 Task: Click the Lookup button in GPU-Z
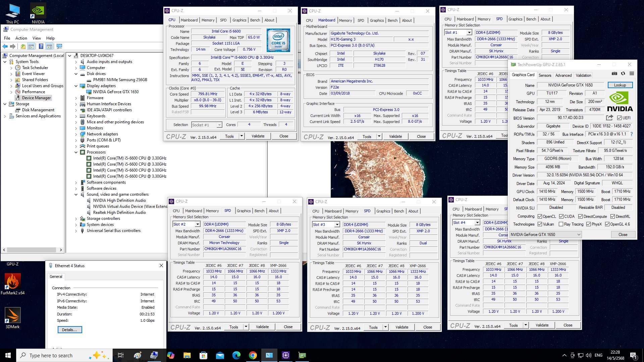click(620, 85)
